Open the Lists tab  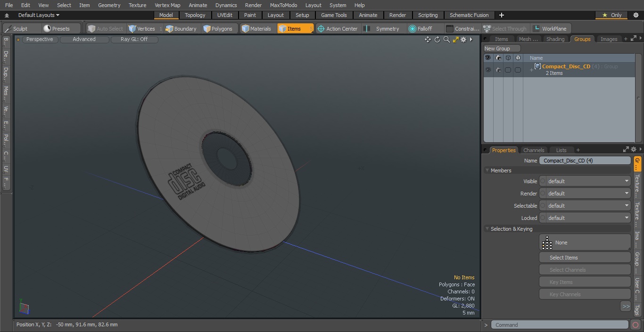(x=561, y=150)
